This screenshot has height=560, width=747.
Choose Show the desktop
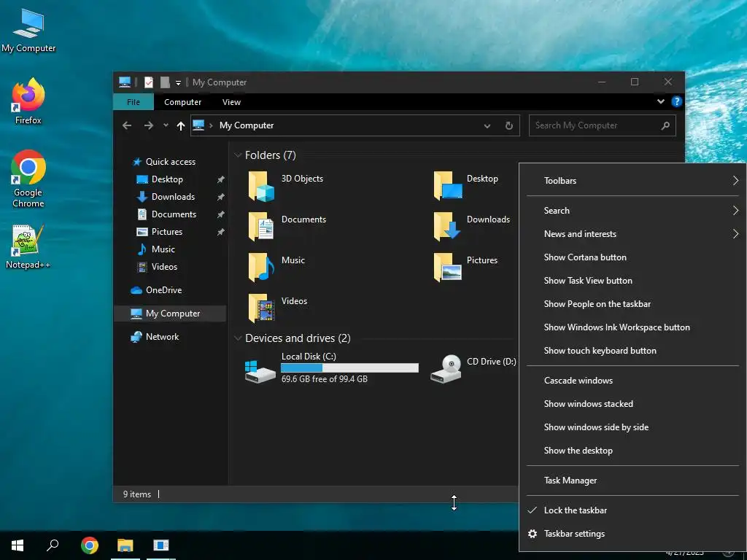coord(632,451)
